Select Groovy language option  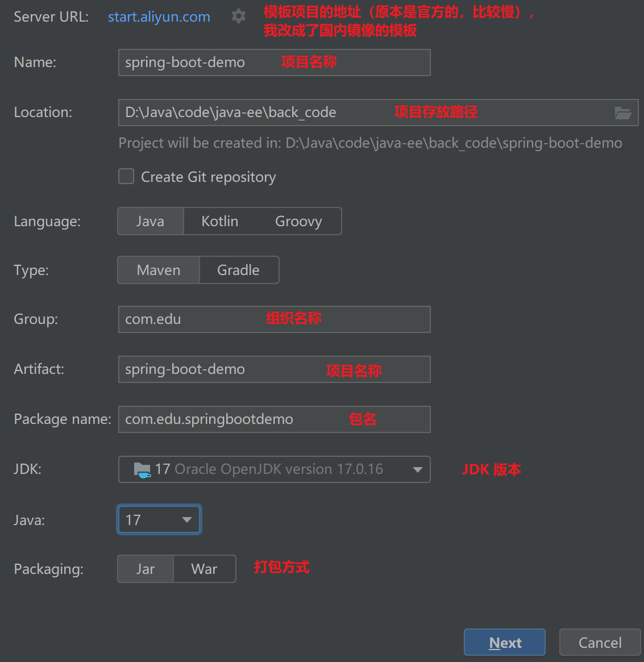[298, 221]
